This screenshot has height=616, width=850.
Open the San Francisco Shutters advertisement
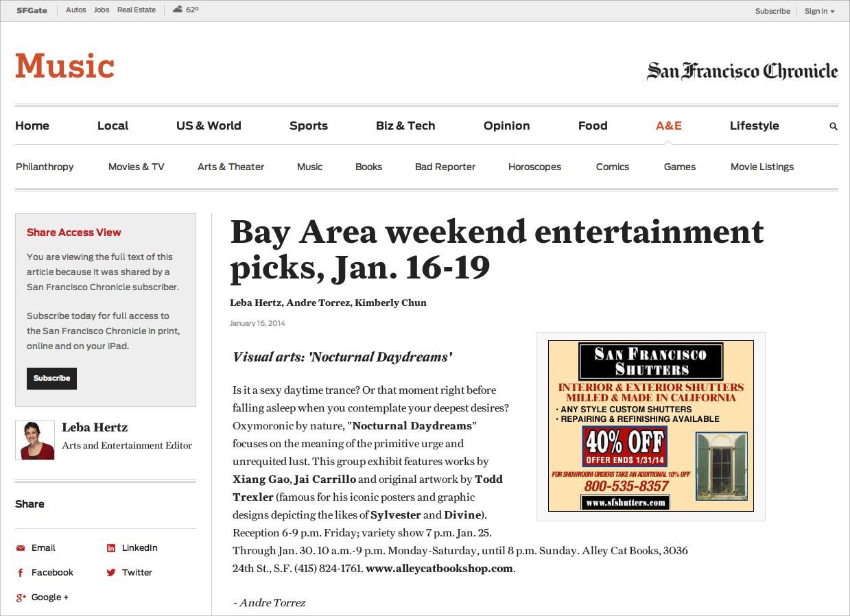[x=650, y=426]
